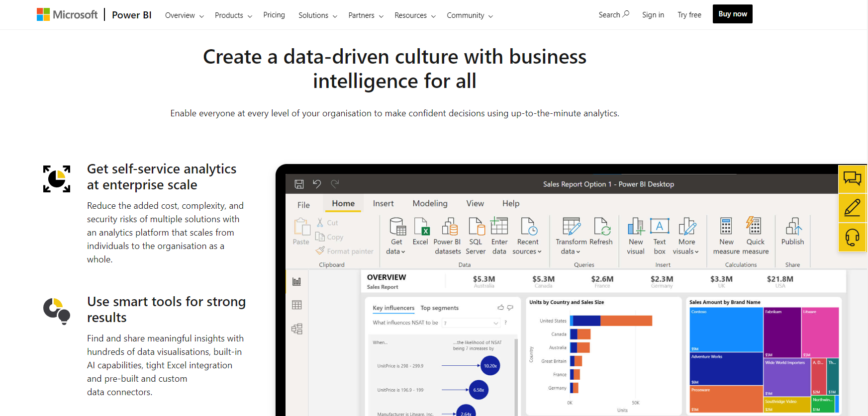Viewport: 868px width, 416px height.
Task: Click the Power BI datasets icon
Action: 450,226
